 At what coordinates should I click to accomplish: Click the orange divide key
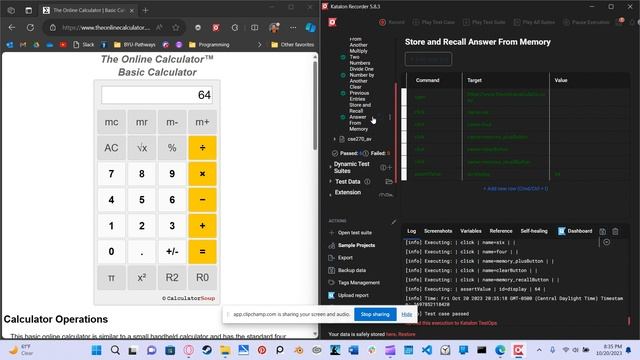click(x=202, y=148)
